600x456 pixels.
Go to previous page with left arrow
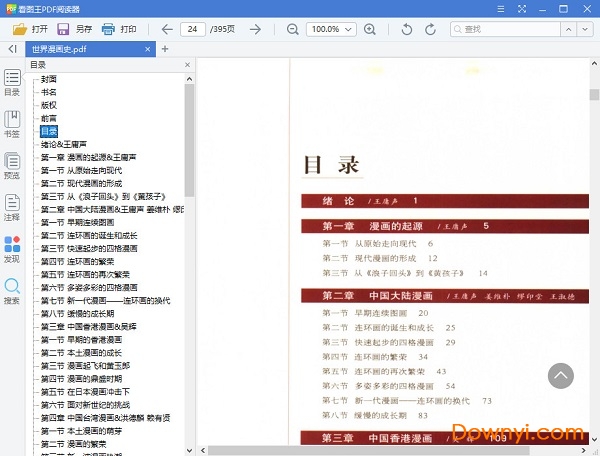point(165,29)
